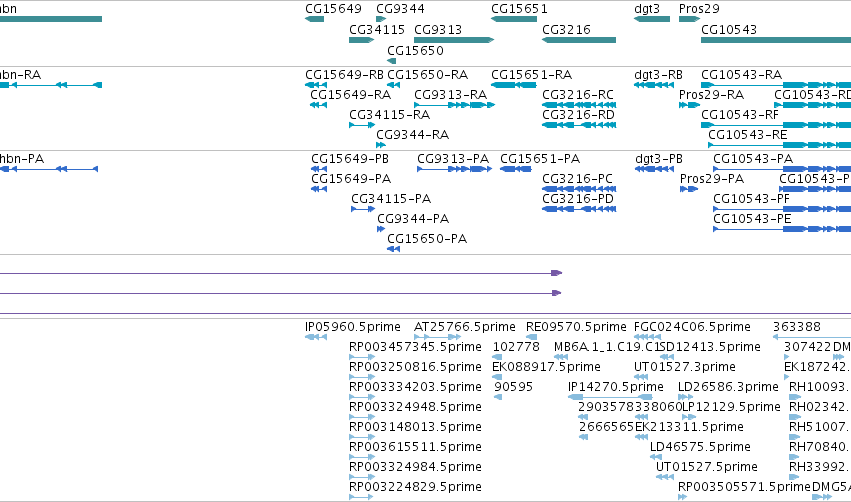This screenshot has height=502, width=851.
Task: Click the CG15650 gene label
Action: (415, 50)
